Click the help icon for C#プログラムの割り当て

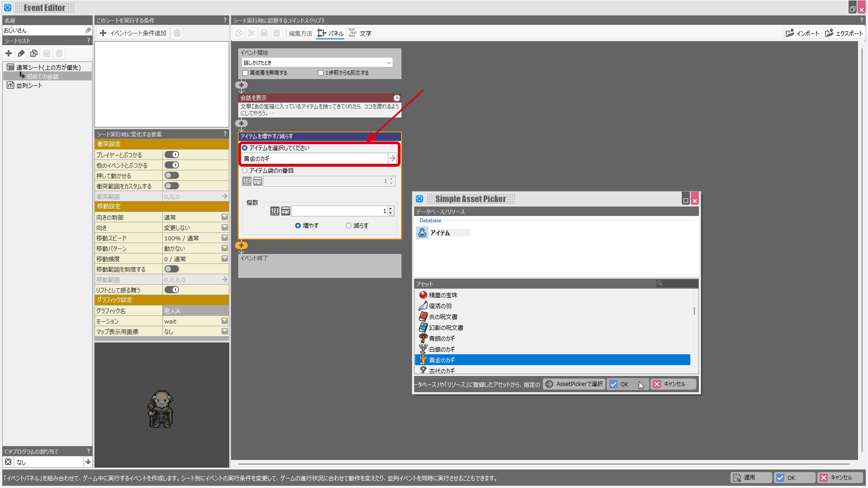coord(89,451)
